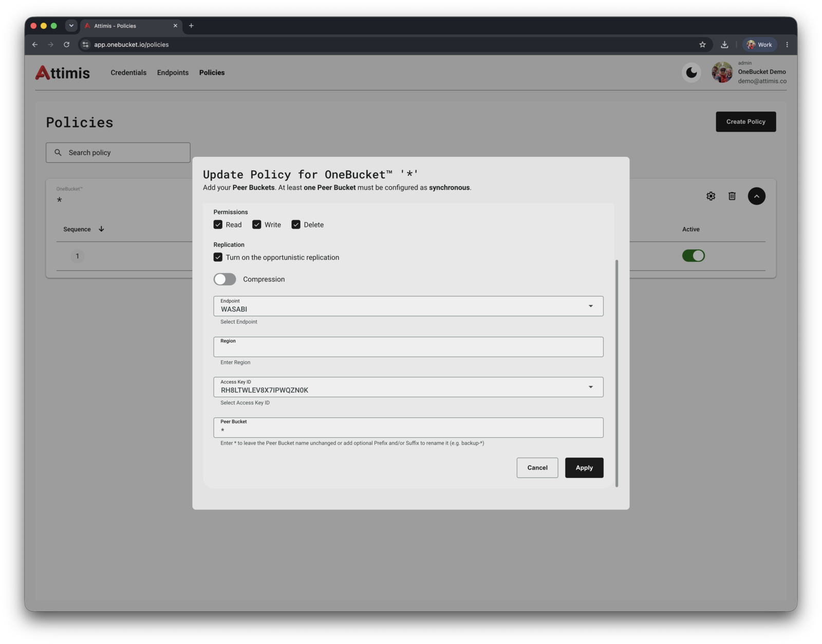Click the Active column header
This screenshot has height=644, width=822.
[690, 229]
